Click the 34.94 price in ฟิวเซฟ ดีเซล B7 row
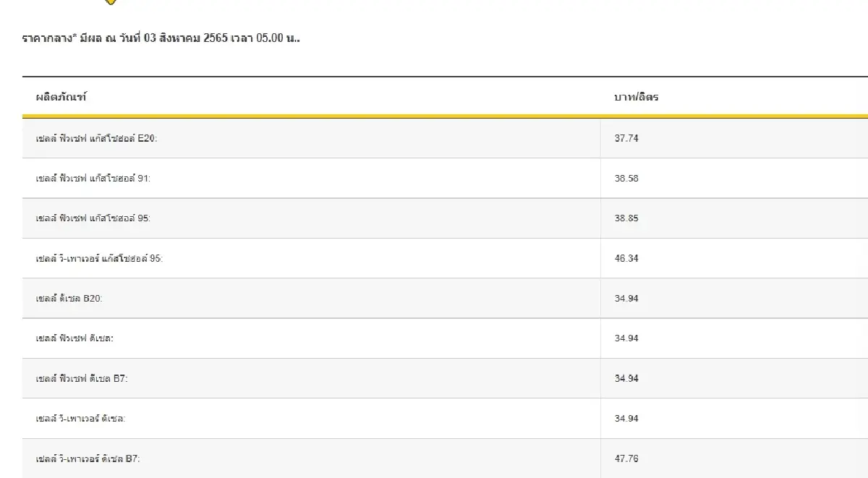Viewport: 868px width, 478px height. coord(626,378)
